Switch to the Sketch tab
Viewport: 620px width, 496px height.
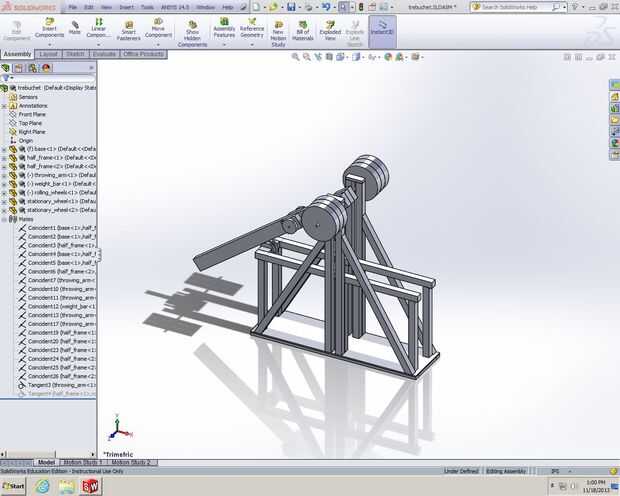pos(76,54)
